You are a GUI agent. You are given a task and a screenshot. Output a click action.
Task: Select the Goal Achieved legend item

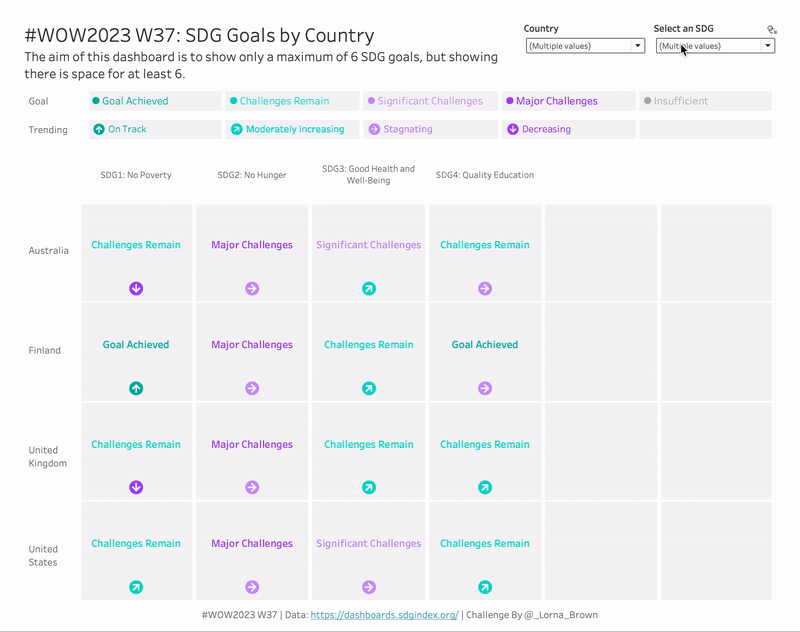click(x=135, y=101)
